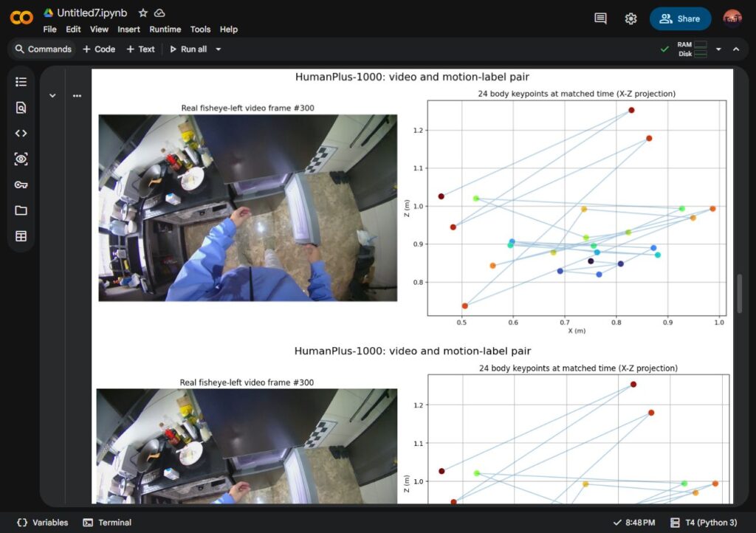Open runtime connection dropdown arrow

pyautogui.click(x=718, y=49)
